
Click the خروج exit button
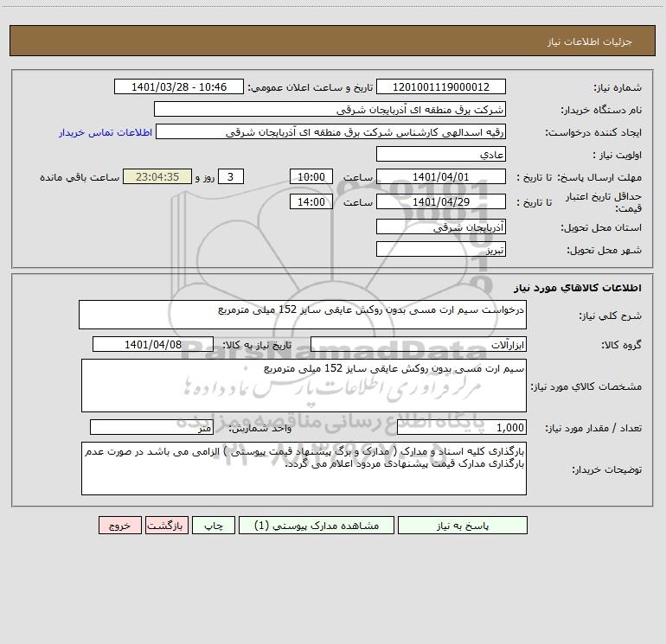(119, 525)
